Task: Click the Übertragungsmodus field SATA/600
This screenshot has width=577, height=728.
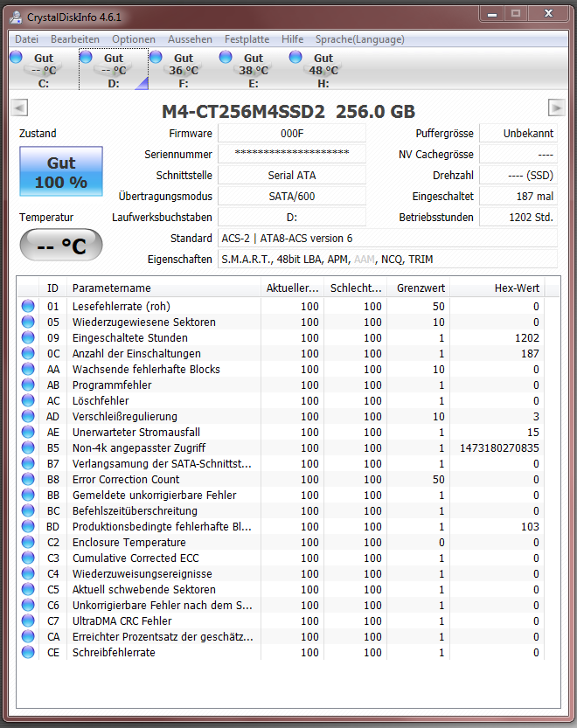Action: tap(292, 197)
